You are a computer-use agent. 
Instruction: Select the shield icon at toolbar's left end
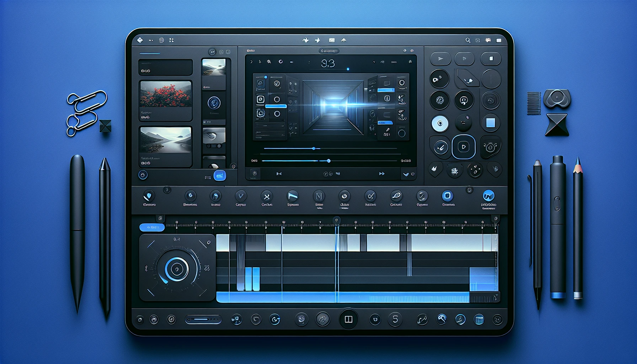(149, 196)
